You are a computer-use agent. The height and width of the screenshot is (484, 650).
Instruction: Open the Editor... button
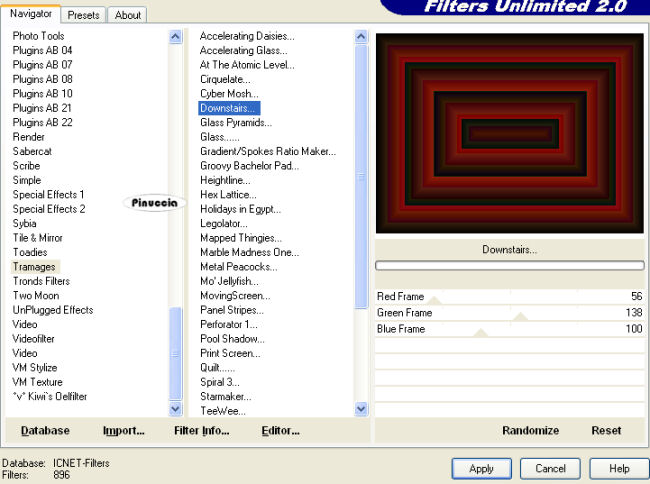pos(280,431)
